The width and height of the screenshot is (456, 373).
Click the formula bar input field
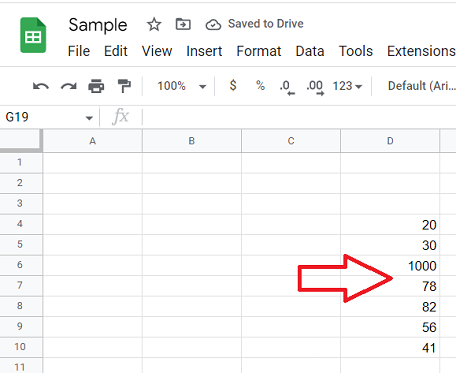coord(299,117)
